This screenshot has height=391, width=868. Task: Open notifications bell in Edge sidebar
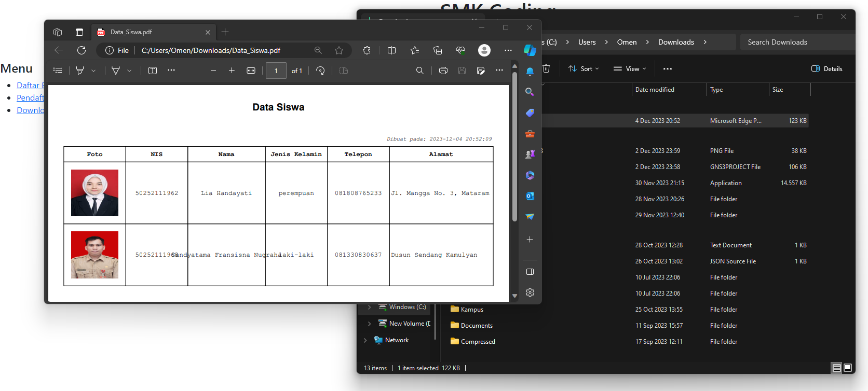pyautogui.click(x=530, y=72)
